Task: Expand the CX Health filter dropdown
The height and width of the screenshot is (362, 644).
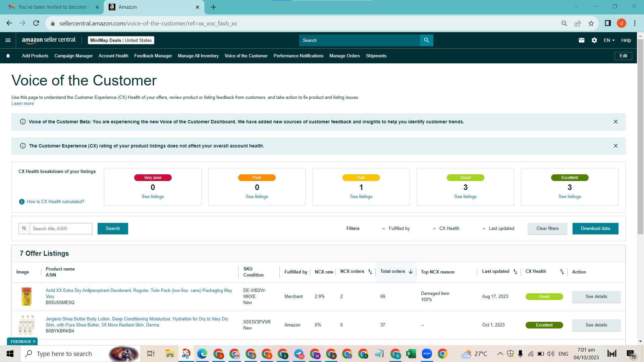Action: (446, 229)
